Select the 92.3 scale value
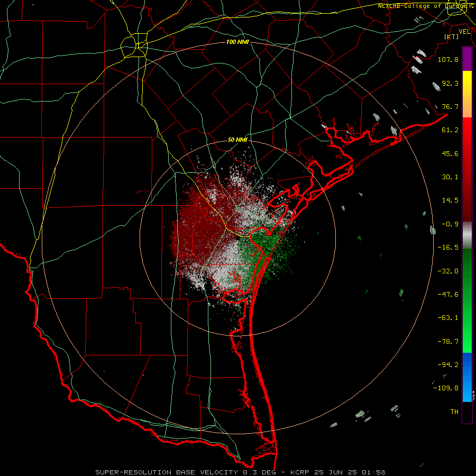The width and height of the screenshot is (476, 476). (450, 83)
